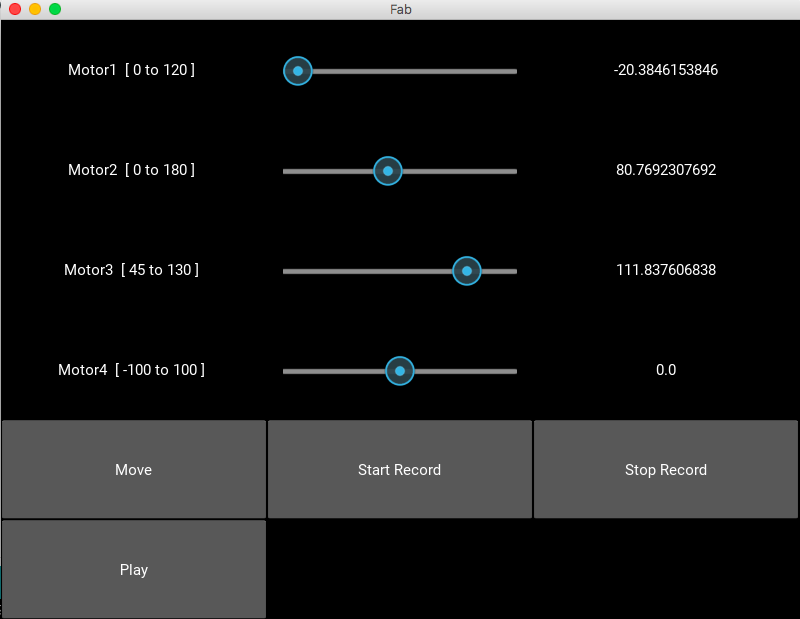The image size is (800, 619).
Task: Click the Motor3 slider handle
Action: point(467,271)
